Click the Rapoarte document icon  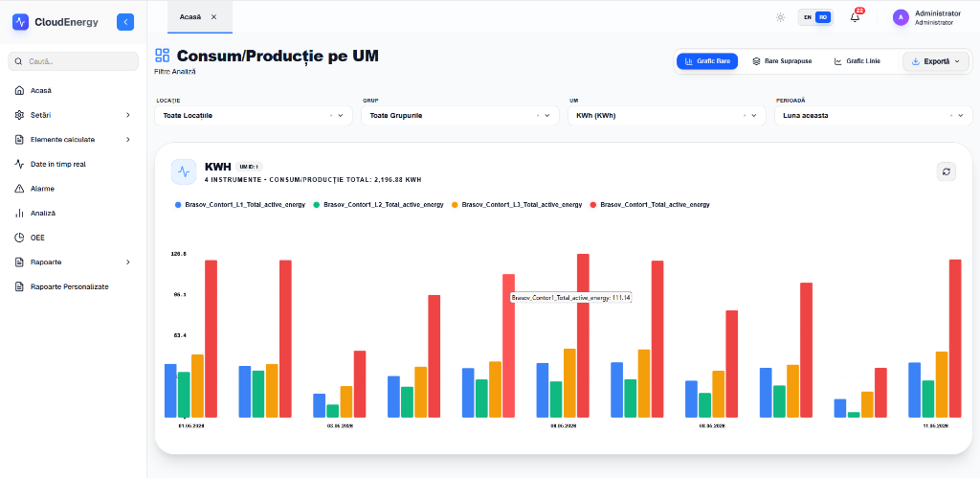[x=19, y=262]
